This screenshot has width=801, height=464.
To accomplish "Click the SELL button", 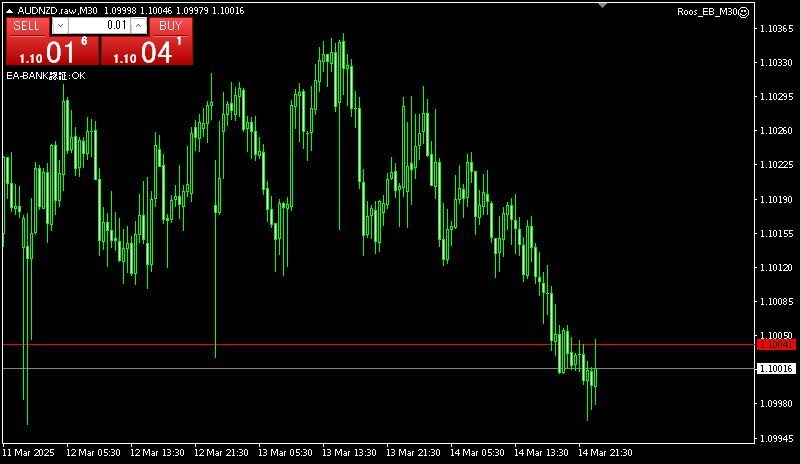I will [27, 25].
